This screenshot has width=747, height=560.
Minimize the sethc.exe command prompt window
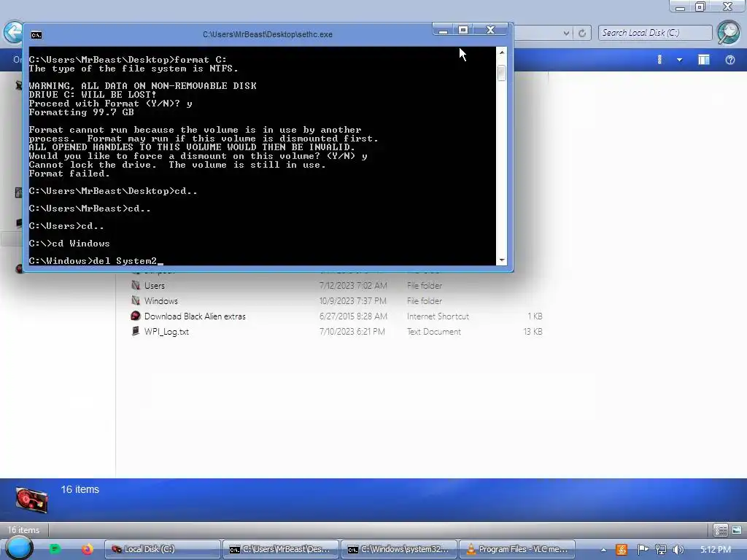(x=443, y=30)
